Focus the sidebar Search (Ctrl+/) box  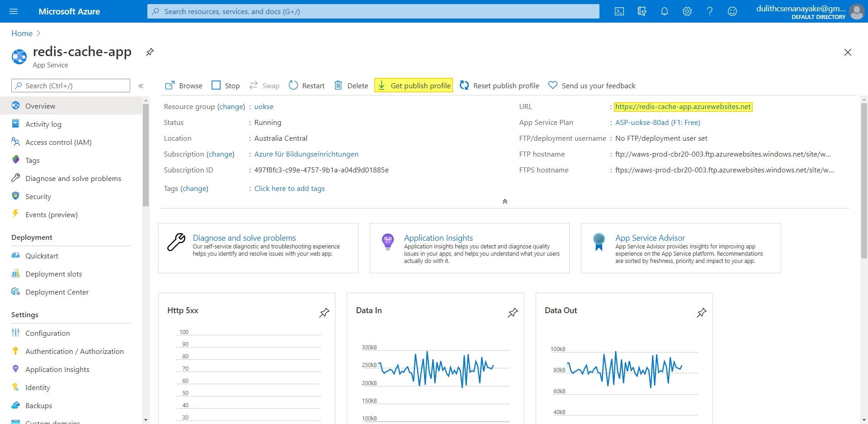coord(71,86)
